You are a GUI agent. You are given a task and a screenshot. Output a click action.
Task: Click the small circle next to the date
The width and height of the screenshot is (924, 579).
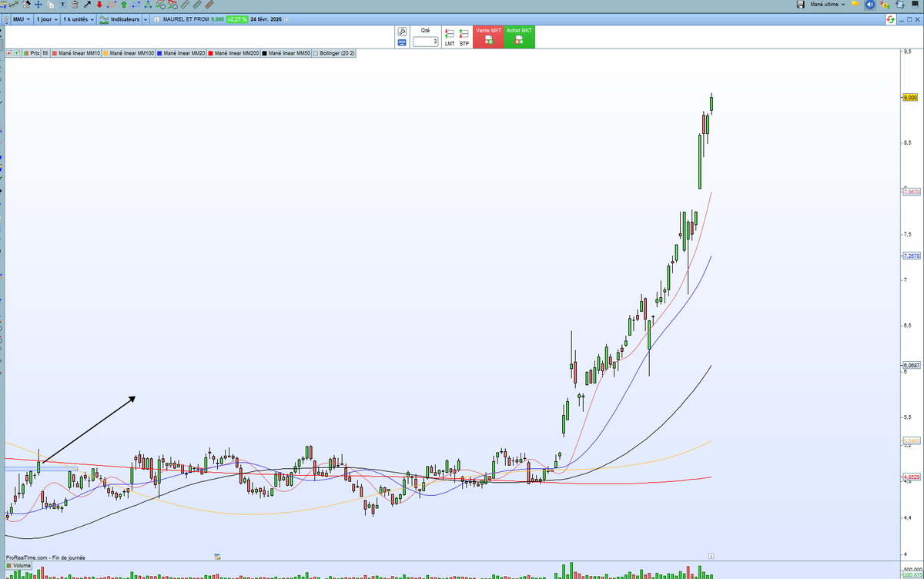point(286,19)
